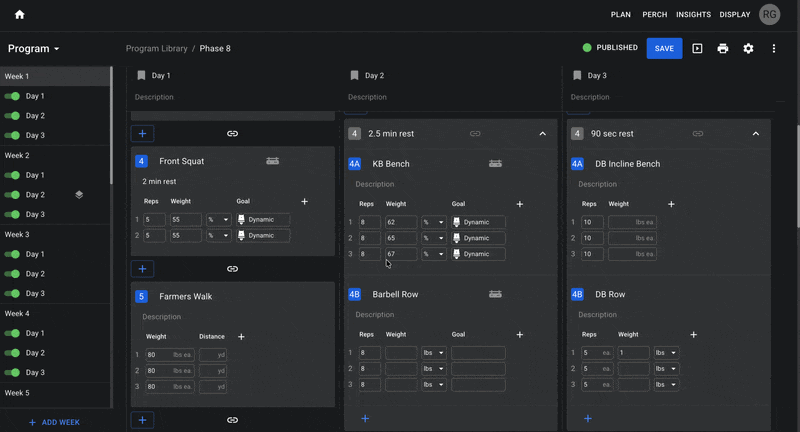Disable Week 4 Day 3 switch

[x=12, y=372]
